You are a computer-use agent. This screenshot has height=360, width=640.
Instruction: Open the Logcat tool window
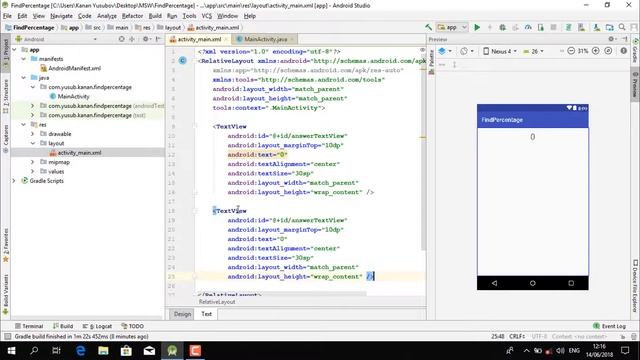pyautogui.click(x=97, y=326)
